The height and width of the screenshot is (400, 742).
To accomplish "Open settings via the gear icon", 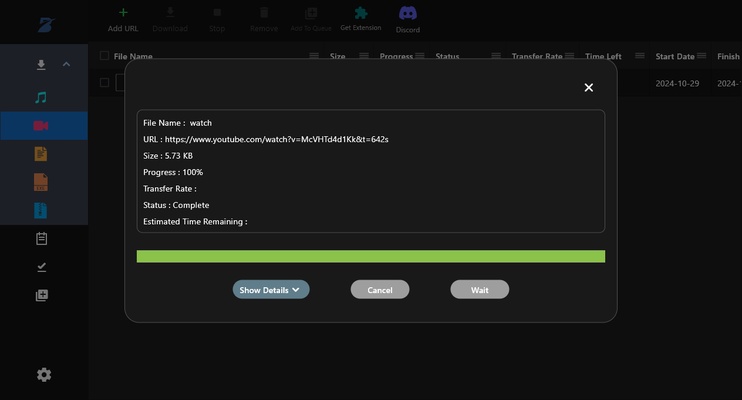I will point(44,375).
